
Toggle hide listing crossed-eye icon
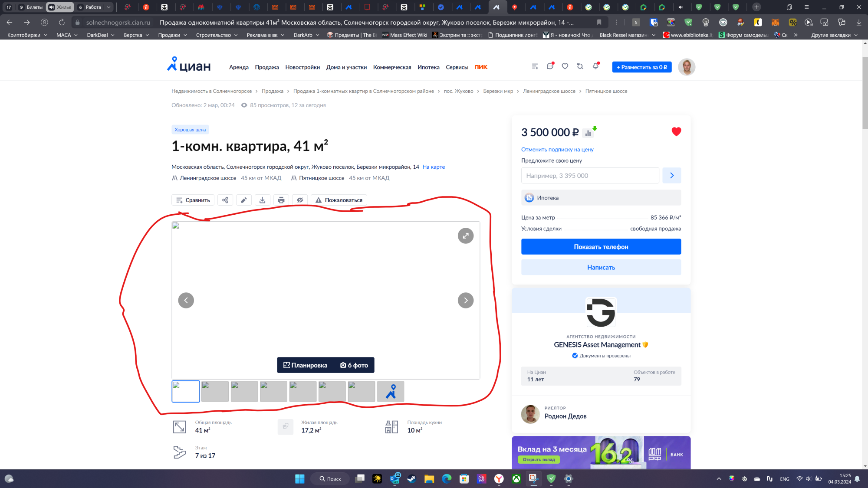300,200
